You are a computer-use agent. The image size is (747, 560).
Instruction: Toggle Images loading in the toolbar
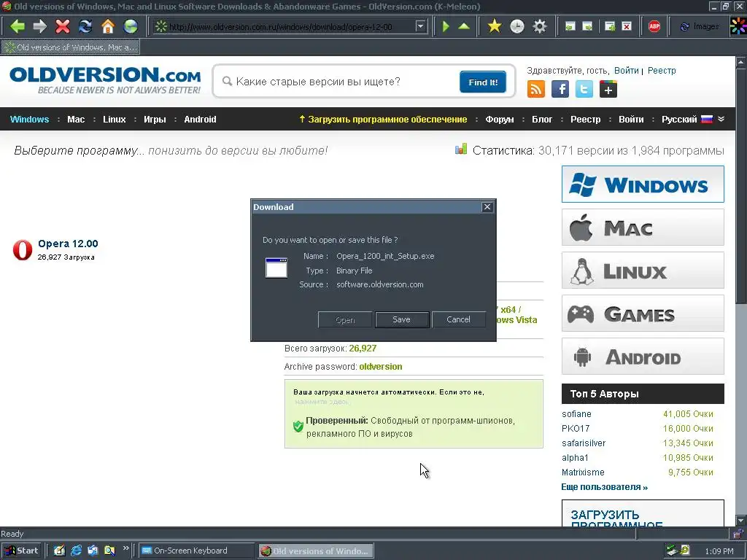pos(700,27)
